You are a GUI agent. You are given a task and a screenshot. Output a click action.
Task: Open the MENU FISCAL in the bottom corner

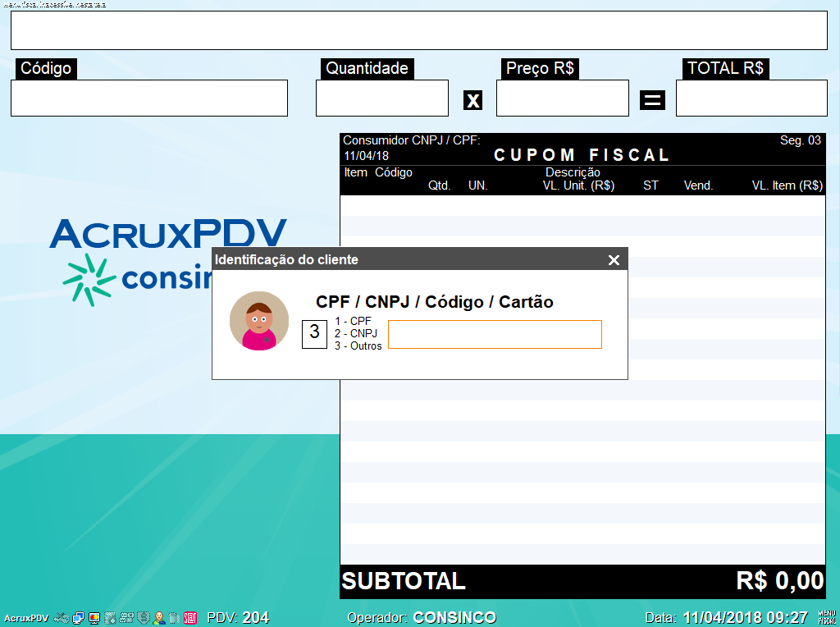coord(827,617)
